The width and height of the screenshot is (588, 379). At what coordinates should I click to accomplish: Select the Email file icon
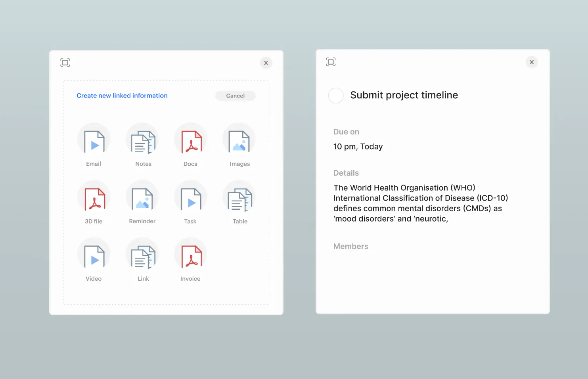(94, 139)
